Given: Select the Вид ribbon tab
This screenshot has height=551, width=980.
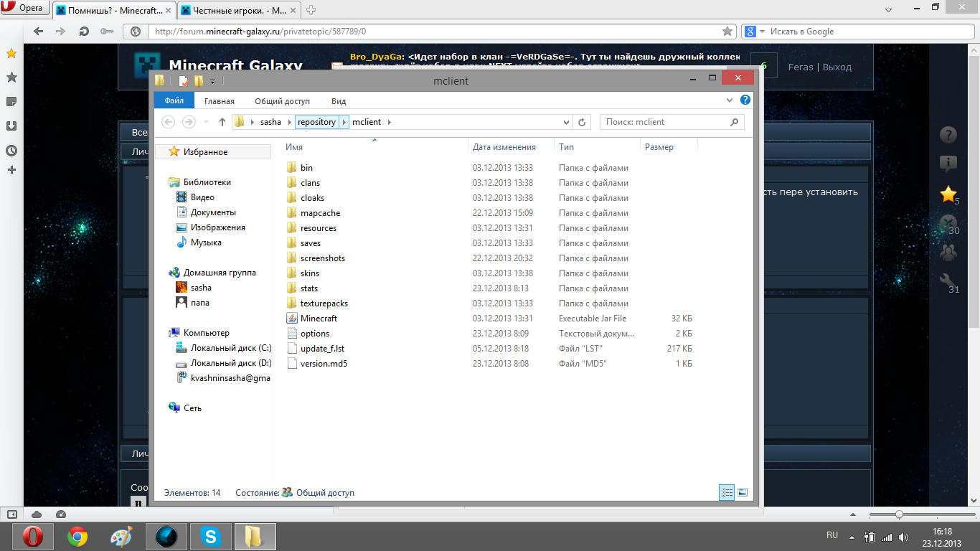Looking at the screenshot, I should pos(339,101).
